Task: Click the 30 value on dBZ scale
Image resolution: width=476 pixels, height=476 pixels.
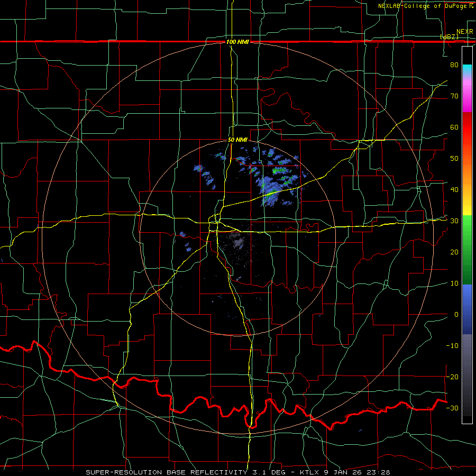Action: (x=454, y=221)
